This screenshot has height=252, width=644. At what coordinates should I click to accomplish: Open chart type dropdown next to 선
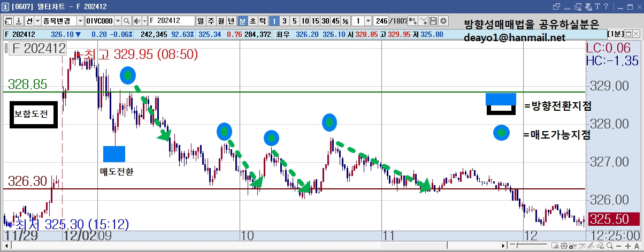pyautogui.click(x=37, y=21)
